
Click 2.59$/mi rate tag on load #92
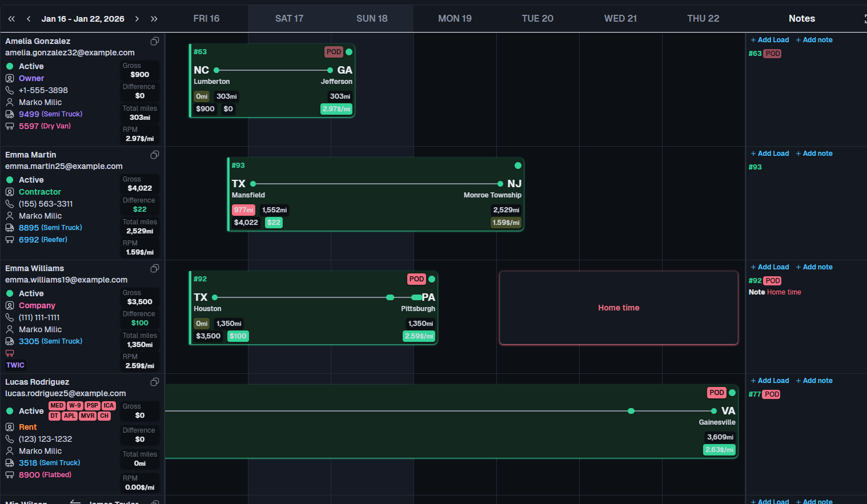[x=419, y=336]
